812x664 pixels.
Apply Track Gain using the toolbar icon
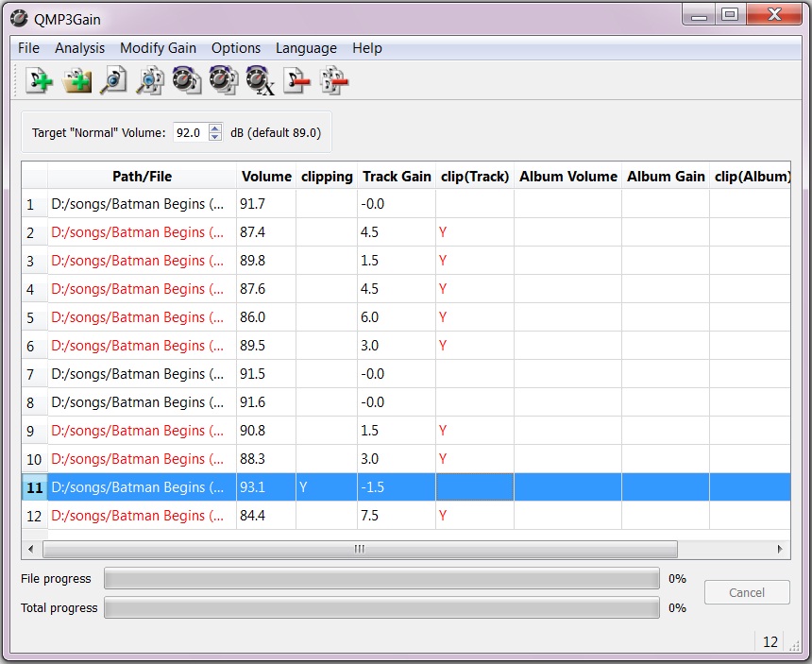pos(186,81)
